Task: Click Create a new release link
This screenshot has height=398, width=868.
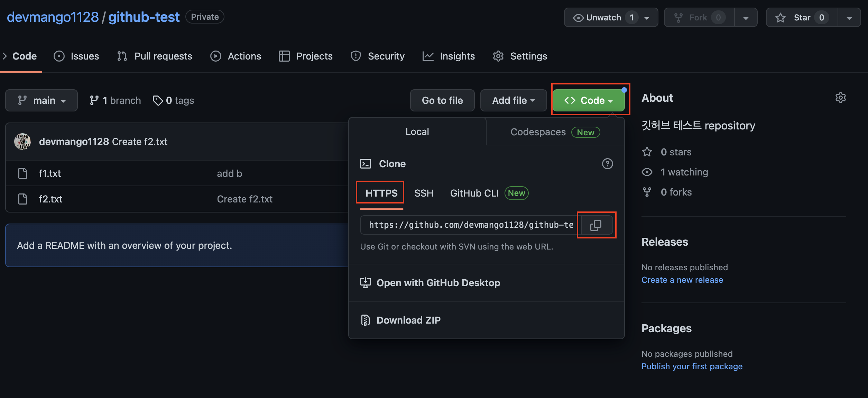Action: 682,280
